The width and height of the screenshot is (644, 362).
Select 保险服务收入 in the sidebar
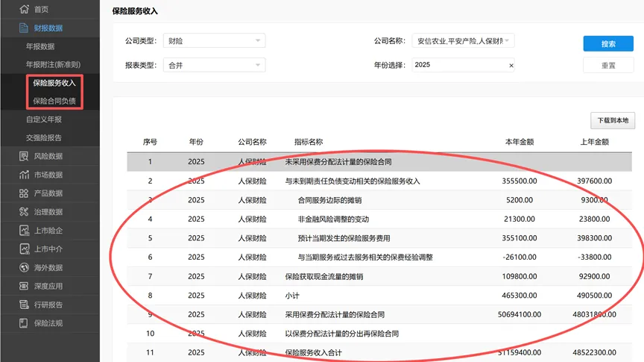click(x=54, y=83)
